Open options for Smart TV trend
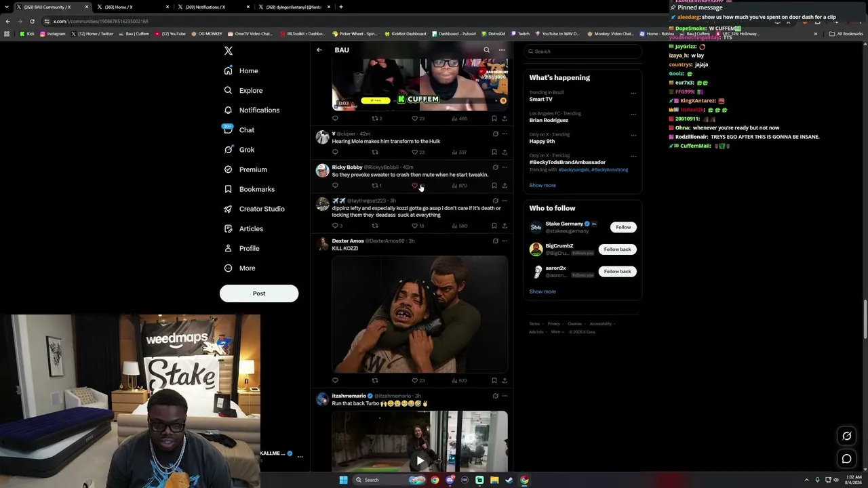 tap(633, 94)
